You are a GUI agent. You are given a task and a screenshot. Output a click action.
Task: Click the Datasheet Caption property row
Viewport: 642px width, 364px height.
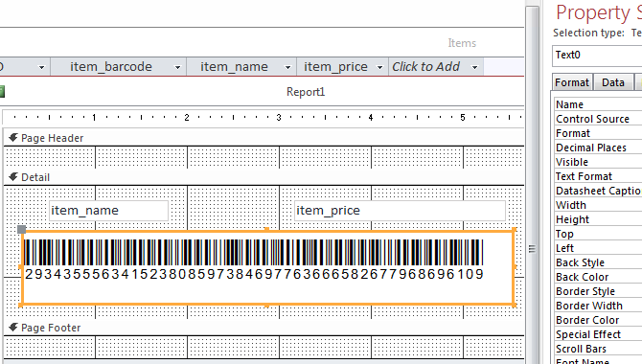[x=598, y=191]
